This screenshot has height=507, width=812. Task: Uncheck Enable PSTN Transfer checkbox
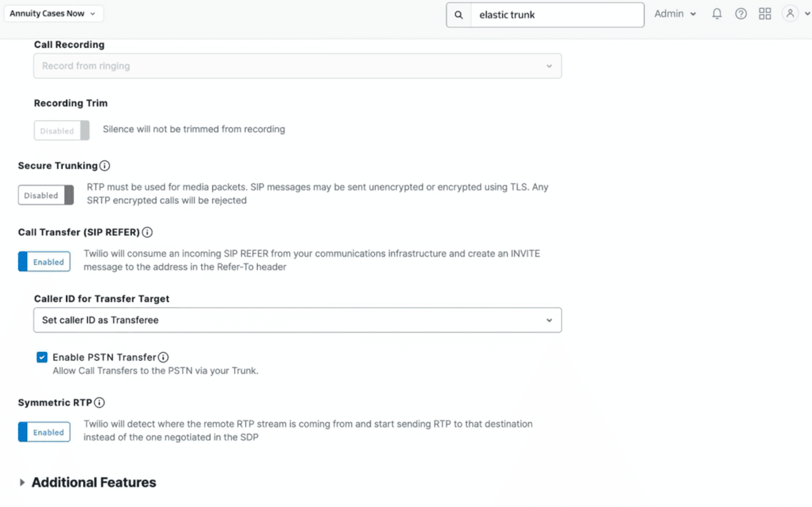point(42,357)
